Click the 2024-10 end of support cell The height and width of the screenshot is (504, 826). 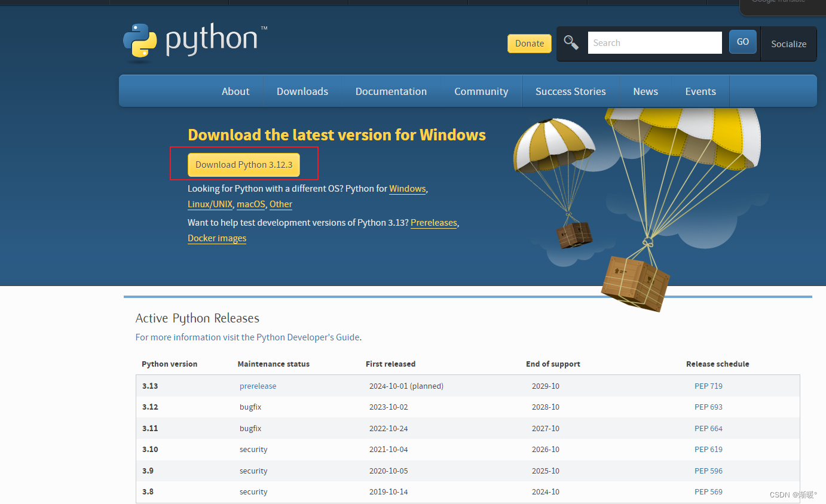546,492
